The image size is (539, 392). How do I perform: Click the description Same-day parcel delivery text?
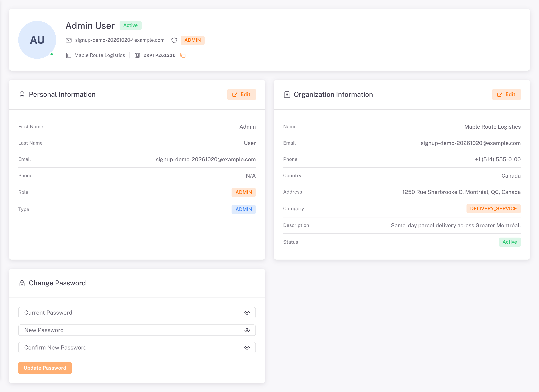pyautogui.click(x=456, y=225)
